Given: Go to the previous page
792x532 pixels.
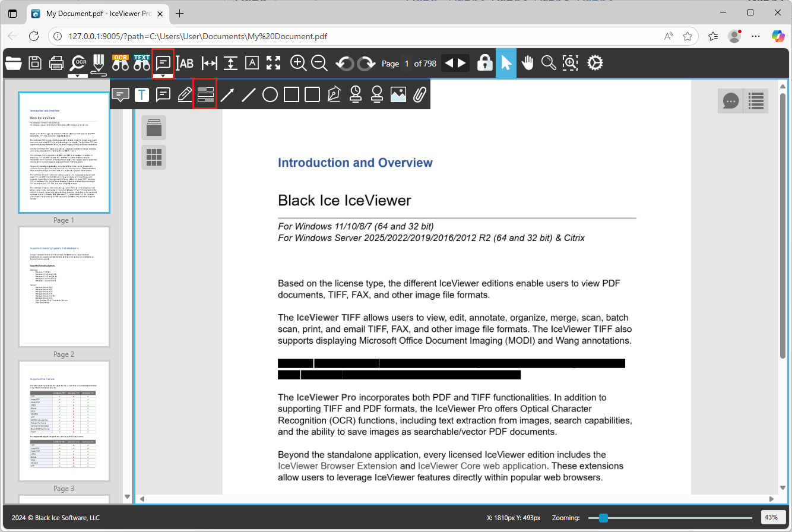Looking at the screenshot, I should pos(449,64).
